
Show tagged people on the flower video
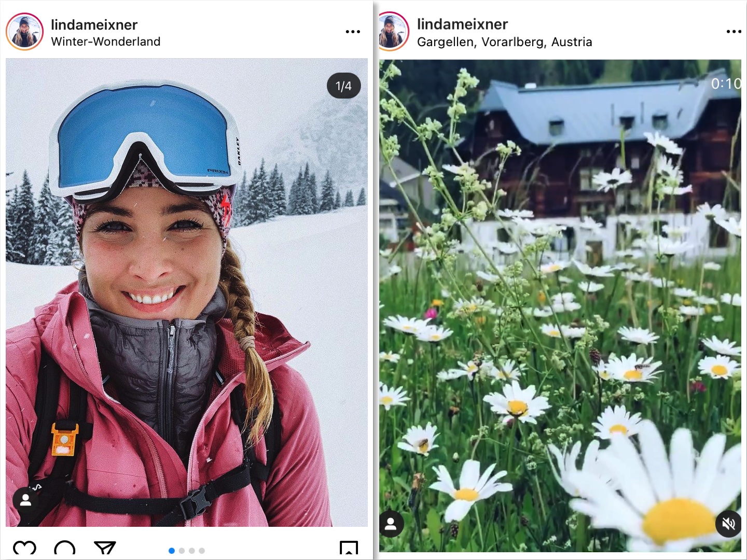[391, 524]
